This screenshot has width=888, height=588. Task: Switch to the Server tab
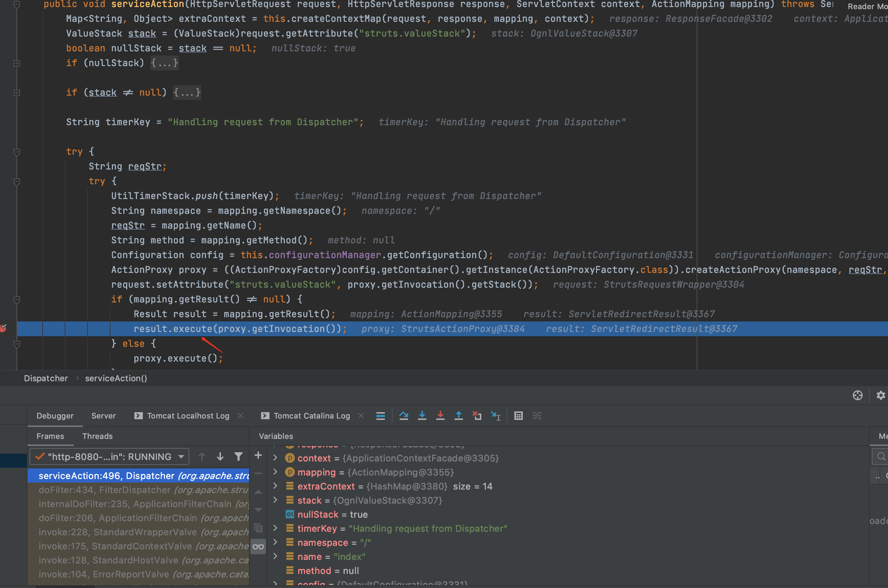click(x=103, y=415)
